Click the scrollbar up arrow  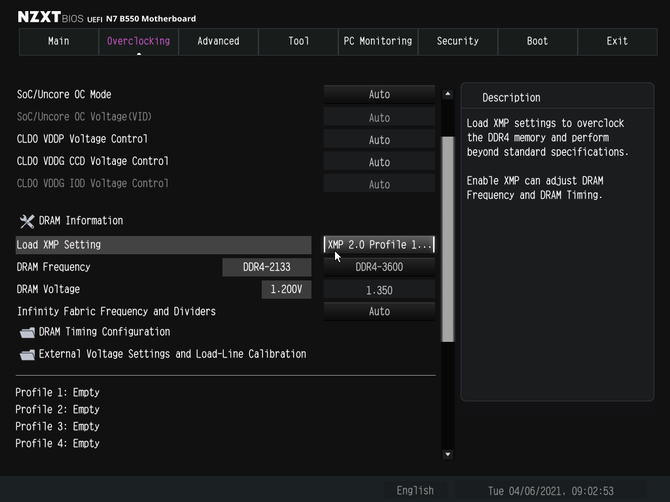[448, 94]
